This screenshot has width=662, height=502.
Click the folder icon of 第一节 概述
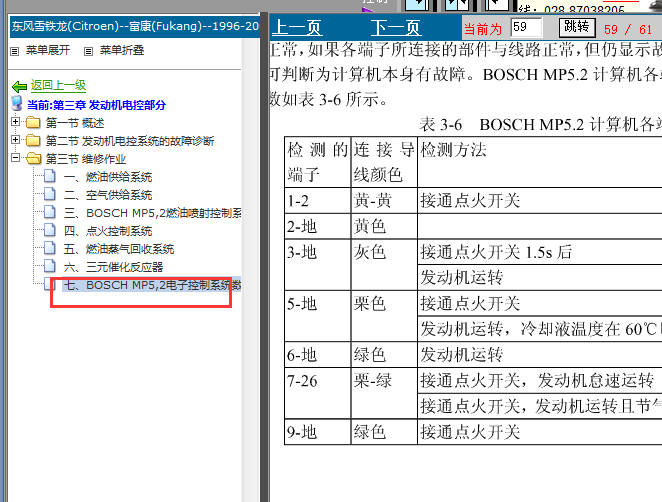pos(33,123)
